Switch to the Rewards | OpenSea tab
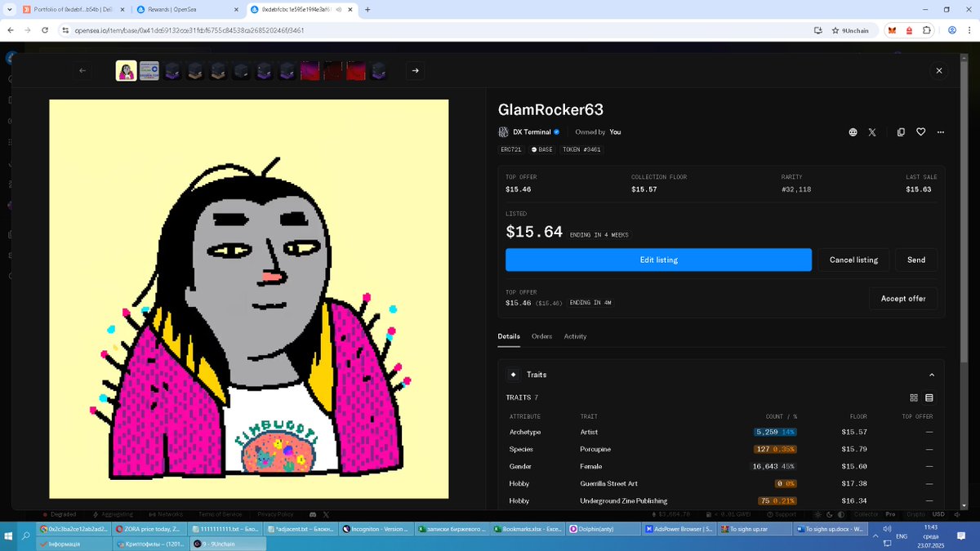 (x=187, y=10)
